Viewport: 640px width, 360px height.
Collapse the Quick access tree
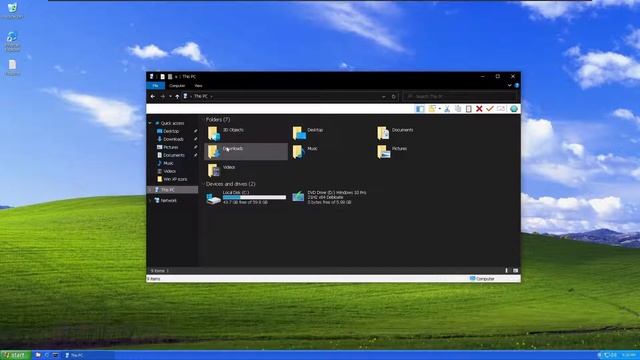150,123
